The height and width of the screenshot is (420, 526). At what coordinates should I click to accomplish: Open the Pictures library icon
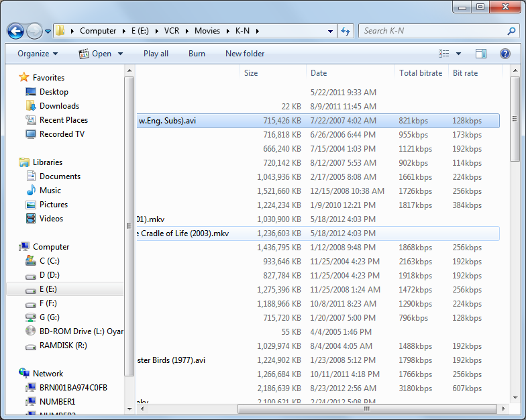pyautogui.click(x=31, y=205)
